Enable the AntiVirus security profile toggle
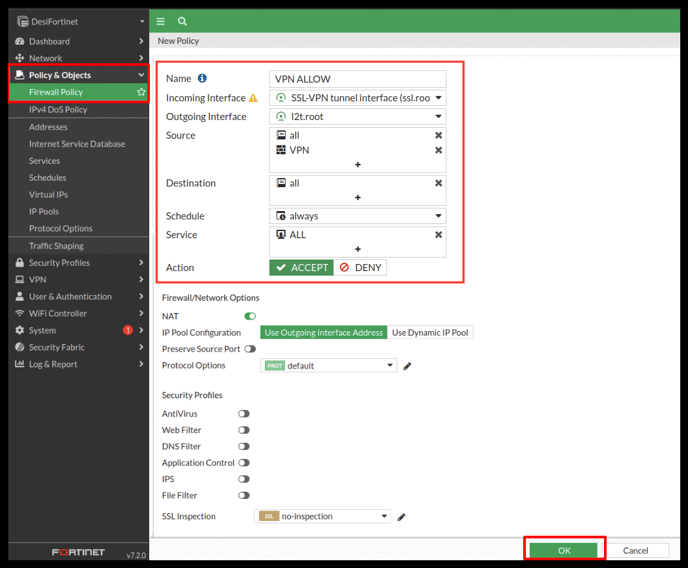 point(243,413)
